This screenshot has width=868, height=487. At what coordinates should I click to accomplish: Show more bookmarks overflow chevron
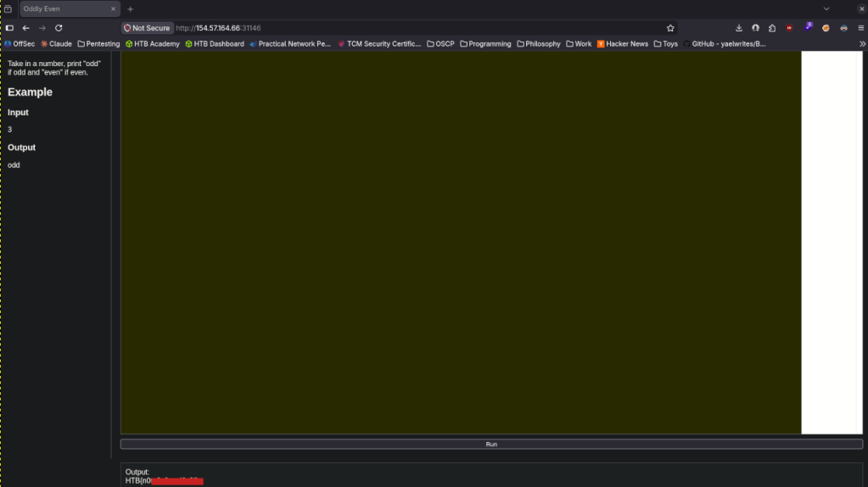pyautogui.click(x=862, y=44)
